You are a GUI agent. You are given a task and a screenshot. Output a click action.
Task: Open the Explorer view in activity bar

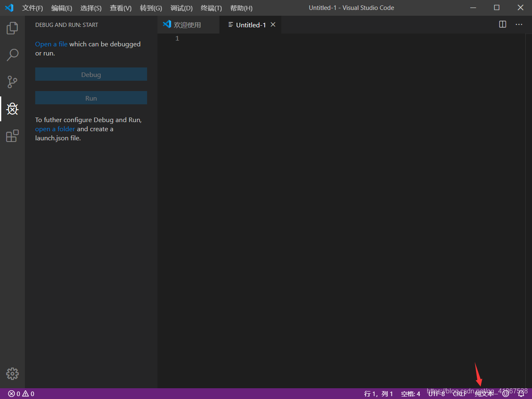(12, 28)
